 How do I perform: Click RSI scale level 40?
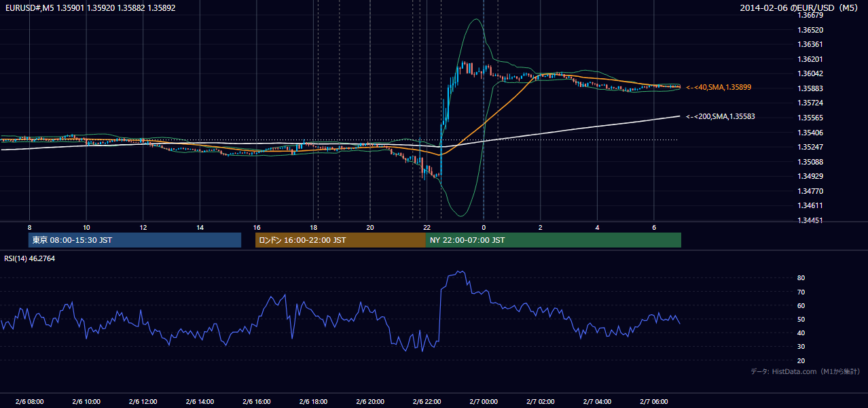pos(801,333)
